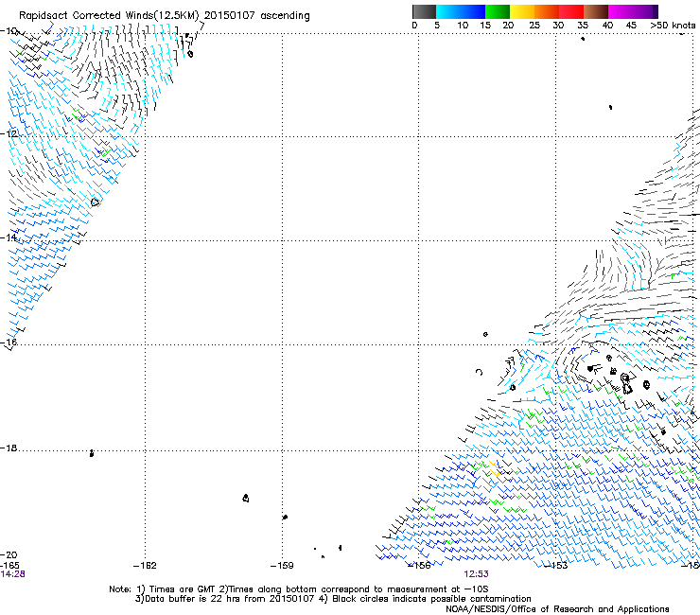Image resolution: width=700 pixels, height=615 pixels.
Task: Click the '-12' latitude label
Action: (9, 134)
